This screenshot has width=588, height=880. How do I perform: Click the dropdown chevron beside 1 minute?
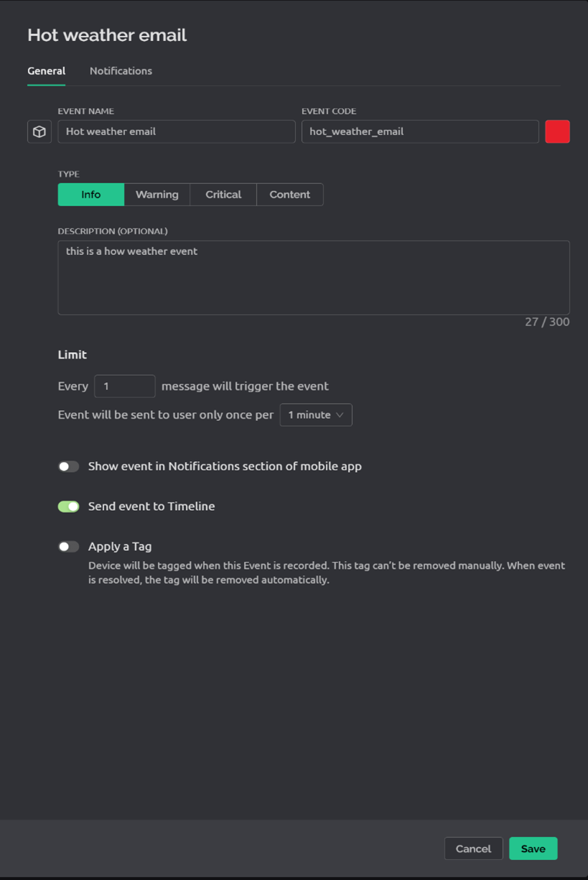click(x=340, y=415)
